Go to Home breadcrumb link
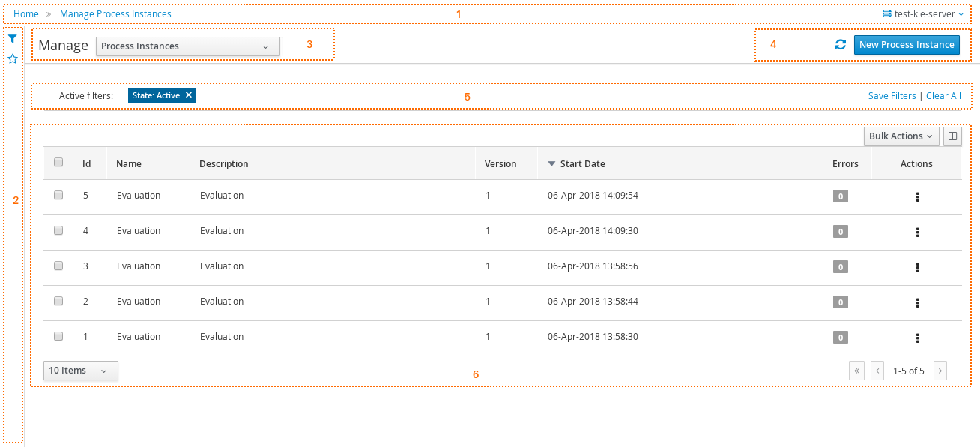This screenshot has height=447, width=980. (26, 14)
